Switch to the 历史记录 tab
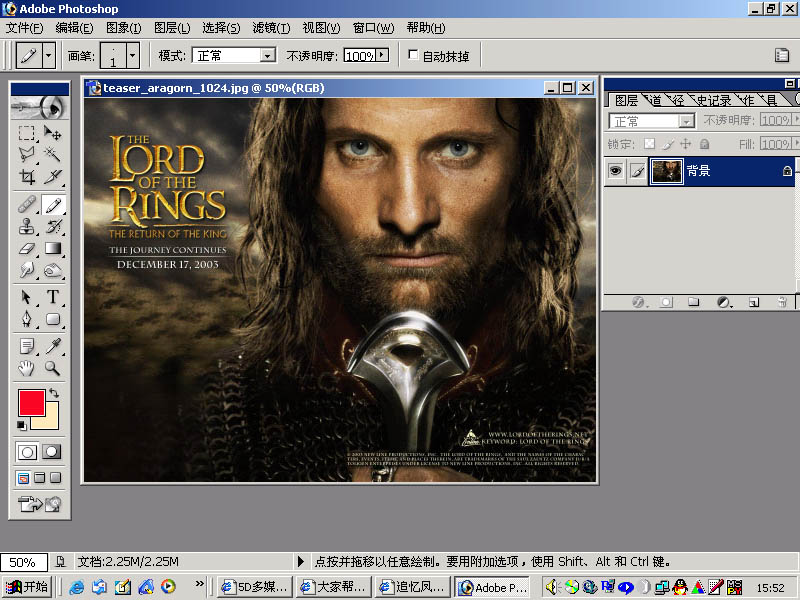Screen dimensions: 800x600 pyautogui.click(x=713, y=100)
